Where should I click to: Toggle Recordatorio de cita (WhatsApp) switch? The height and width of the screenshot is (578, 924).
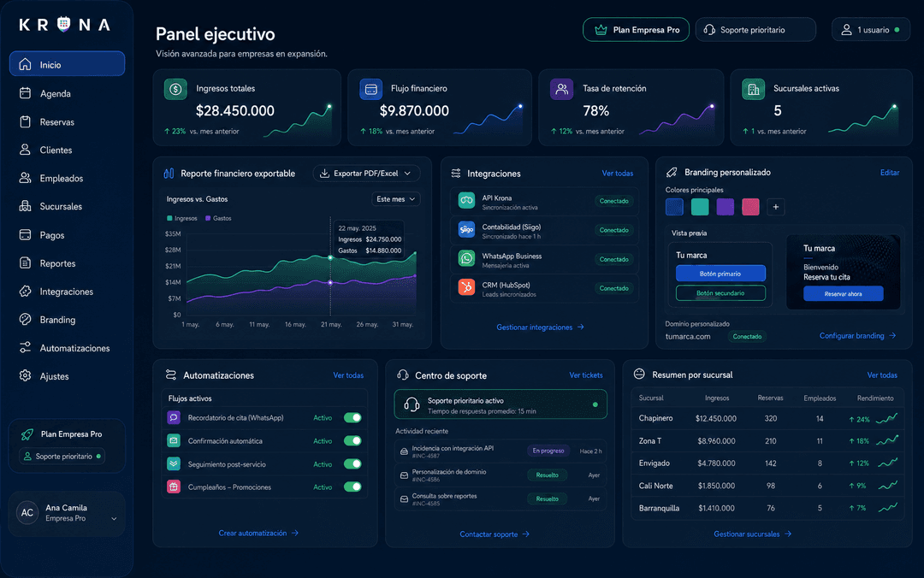pyautogui.click(x=352, y=418)
